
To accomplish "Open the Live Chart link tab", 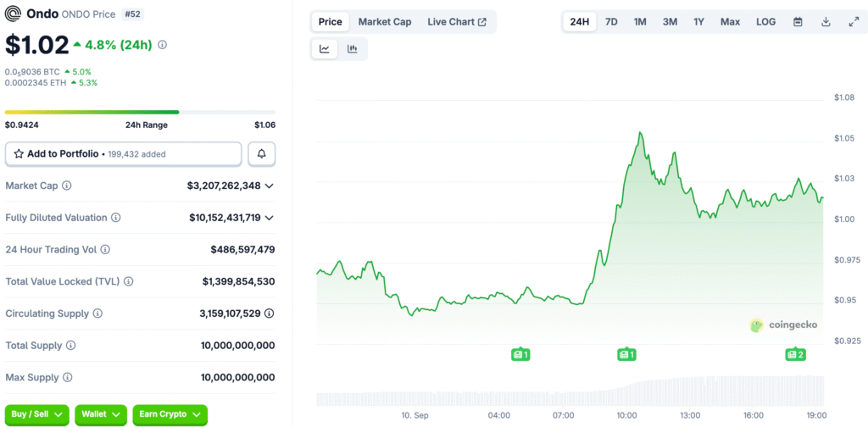I will point(457,22).
